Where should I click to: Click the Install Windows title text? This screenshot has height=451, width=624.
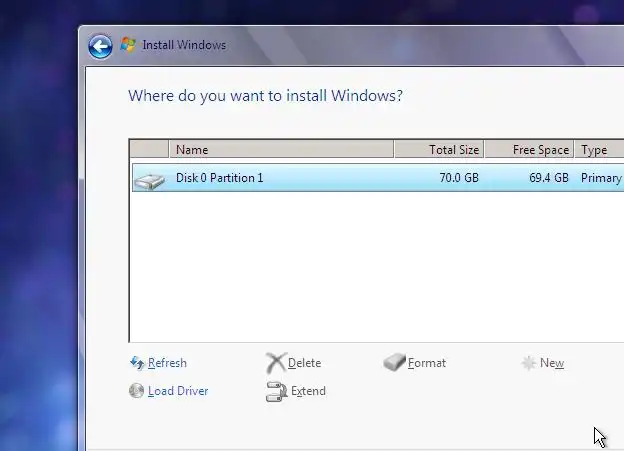(x=184, y=45)
